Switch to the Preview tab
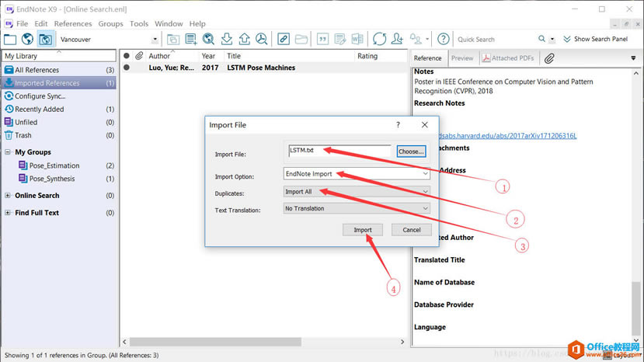 462,58
